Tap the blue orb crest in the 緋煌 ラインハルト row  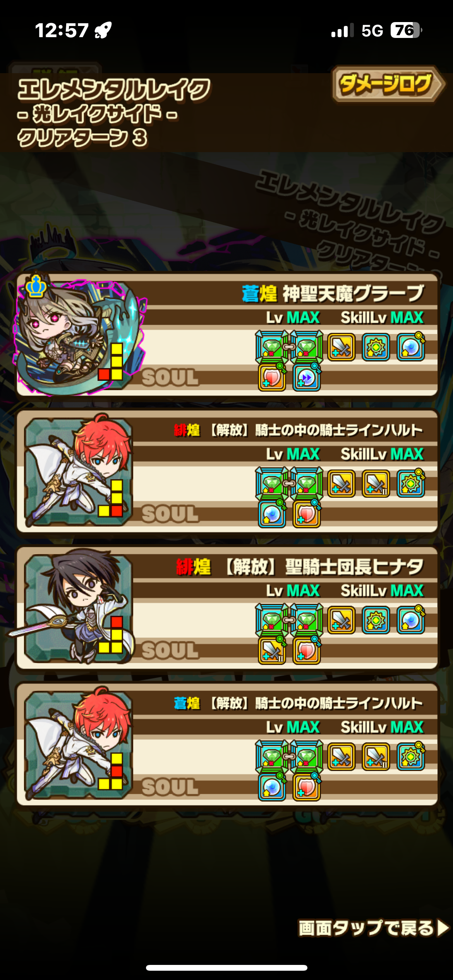272,514
